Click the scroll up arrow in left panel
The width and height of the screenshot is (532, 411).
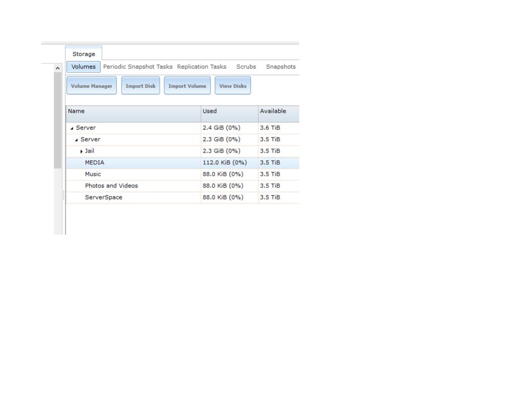tap(57, 68)
